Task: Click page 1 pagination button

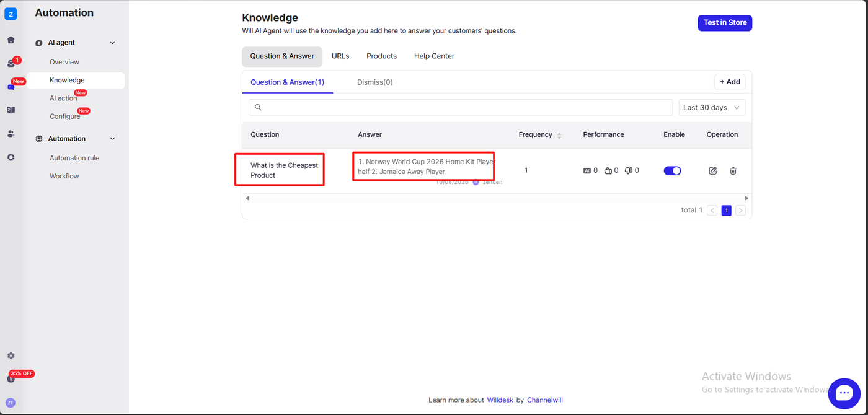Action: [726, 211]
